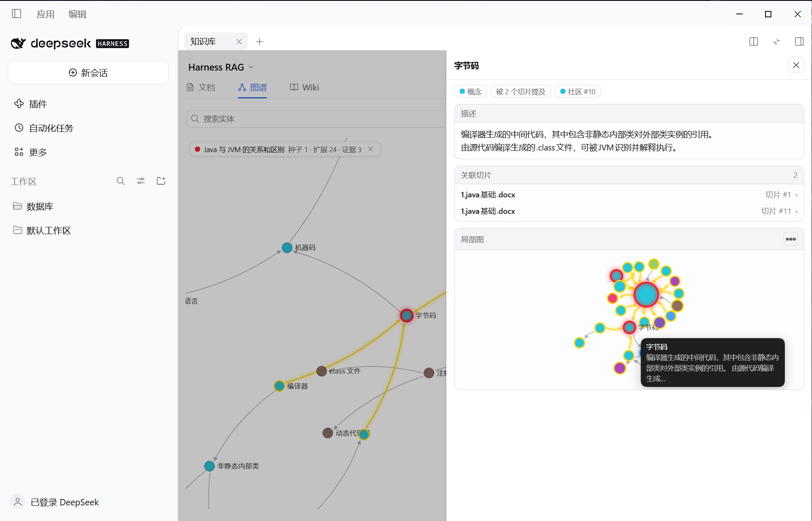Create new workspace folder icon
Image resolution: width=812 pixels, height=521 pixels.
point(161,181)
